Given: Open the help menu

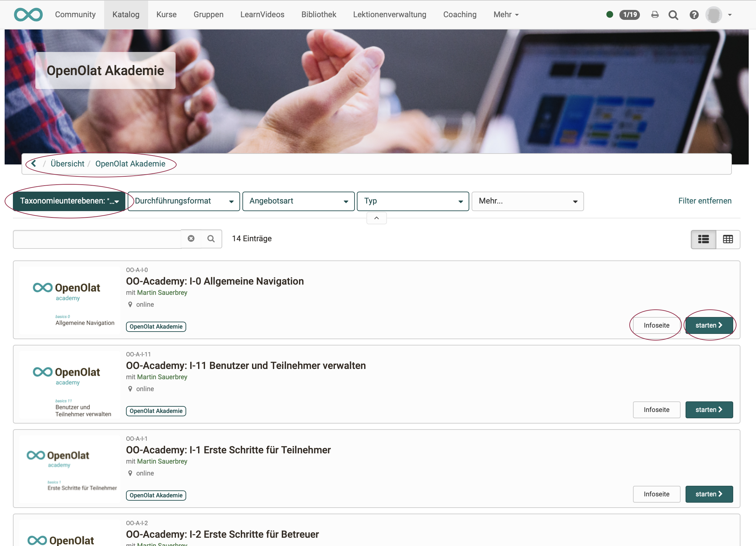Looking at the screenshot, I should pyautogui.click(x=694, y=15).
